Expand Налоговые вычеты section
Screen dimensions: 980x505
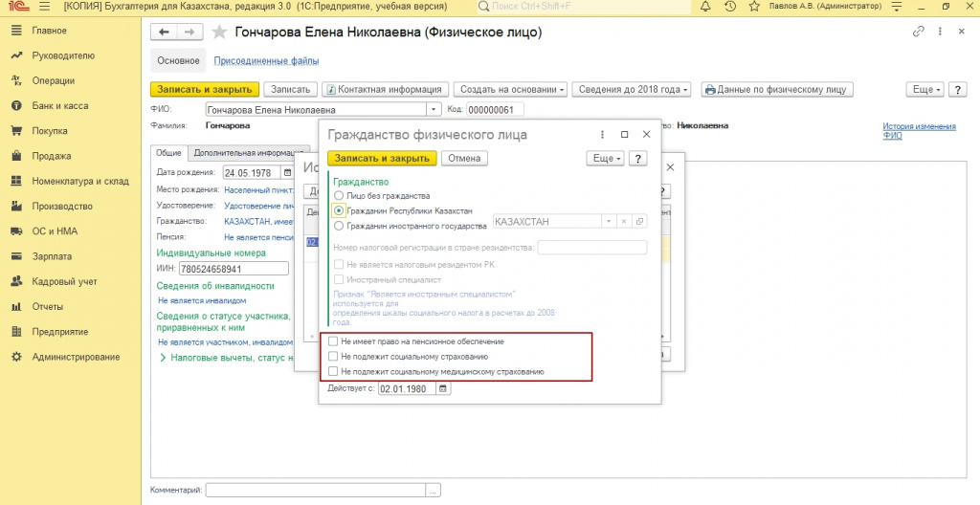(163, 358)
